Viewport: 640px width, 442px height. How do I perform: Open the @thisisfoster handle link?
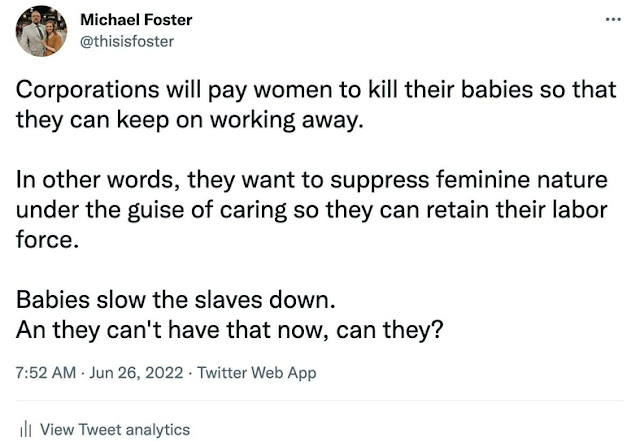click(125, 41)
